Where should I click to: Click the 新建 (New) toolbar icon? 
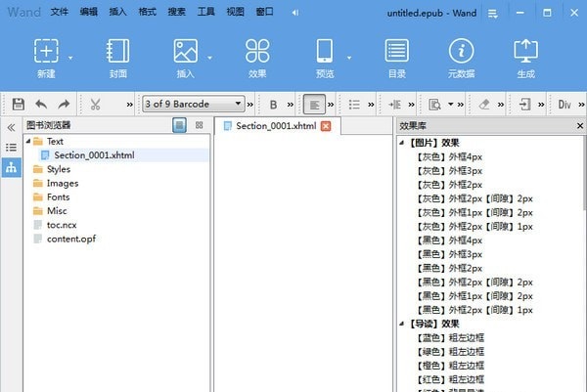click(x=46, y=51)
